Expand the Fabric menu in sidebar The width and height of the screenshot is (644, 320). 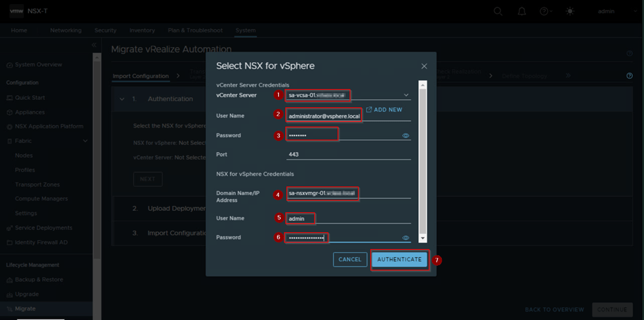[85, 141]
